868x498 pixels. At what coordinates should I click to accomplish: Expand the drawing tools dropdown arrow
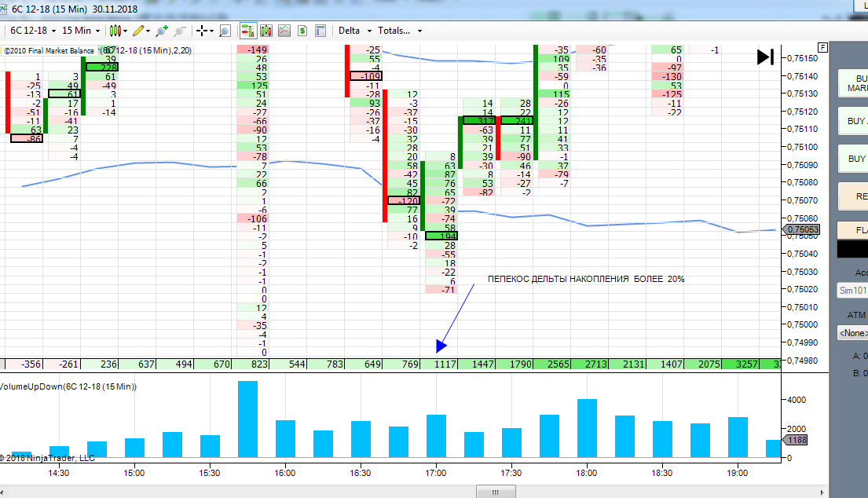[148, 31]
